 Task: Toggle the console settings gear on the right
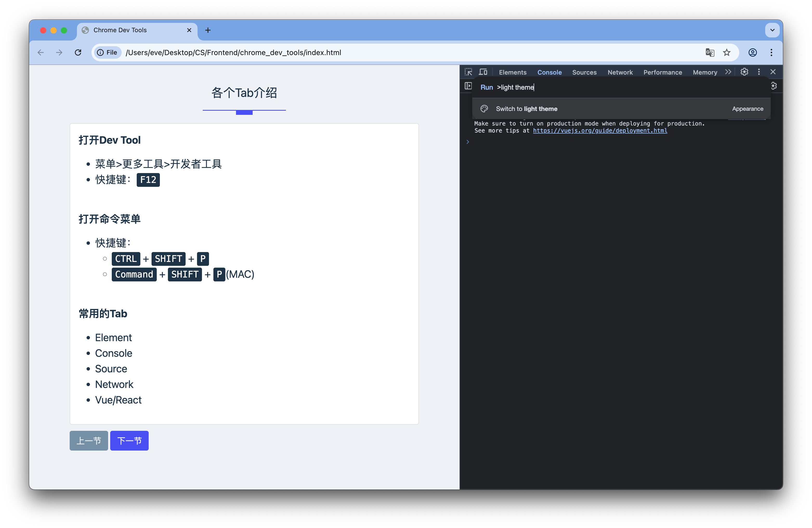774,86
